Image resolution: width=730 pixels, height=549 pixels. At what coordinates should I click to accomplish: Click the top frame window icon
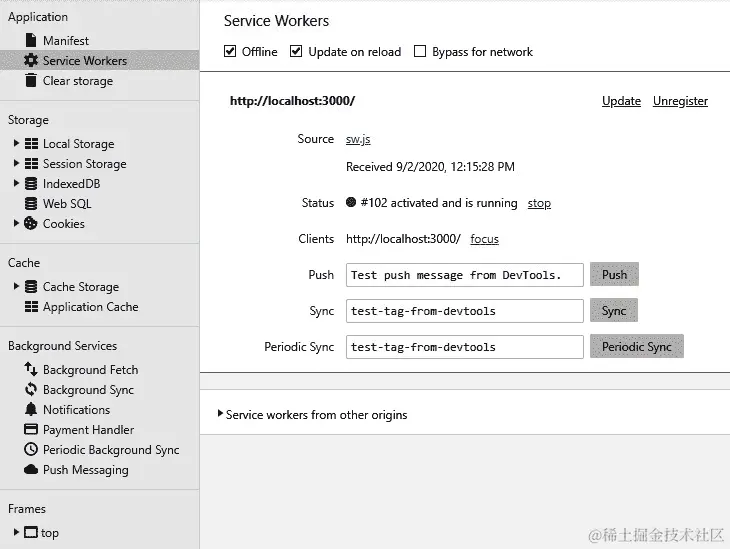coord(31,532)
